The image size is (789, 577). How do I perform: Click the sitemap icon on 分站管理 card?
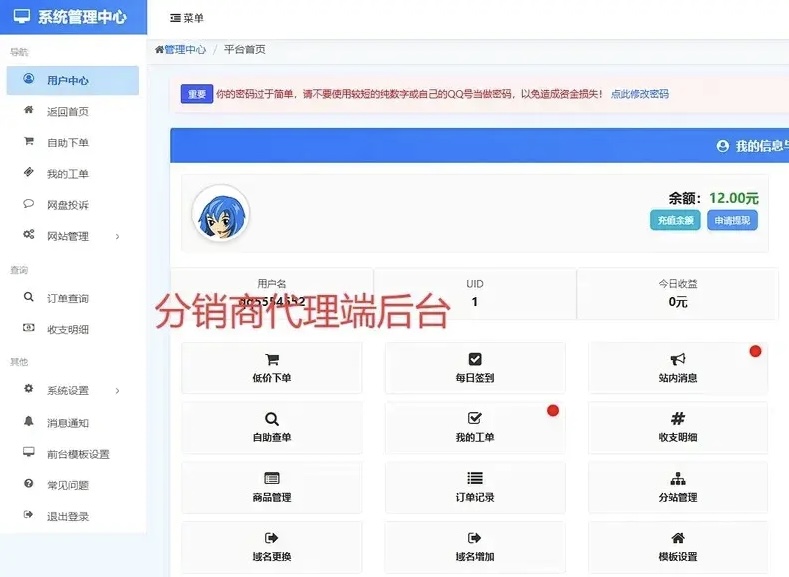coord(678,478)
